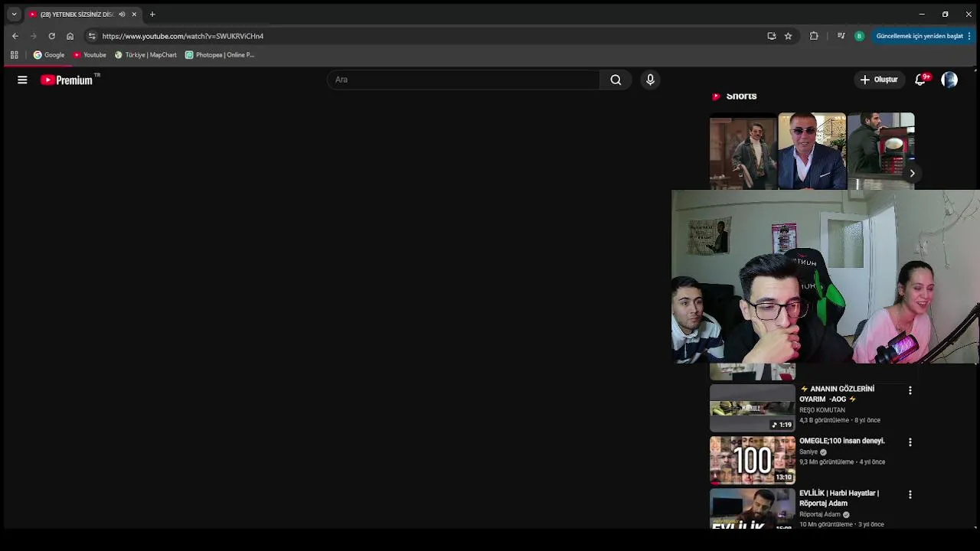
Task: Click the Oluştur create button
Action: click(879, 80)
